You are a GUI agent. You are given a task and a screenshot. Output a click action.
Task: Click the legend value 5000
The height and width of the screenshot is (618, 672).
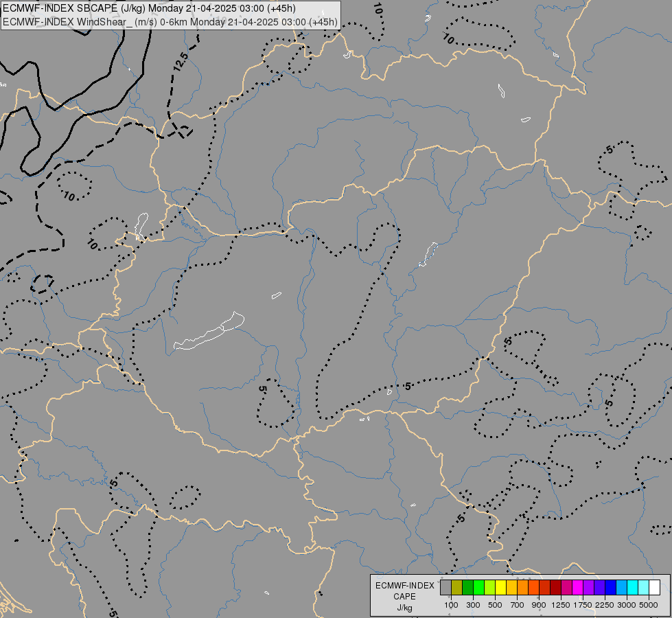click(649, 605)
